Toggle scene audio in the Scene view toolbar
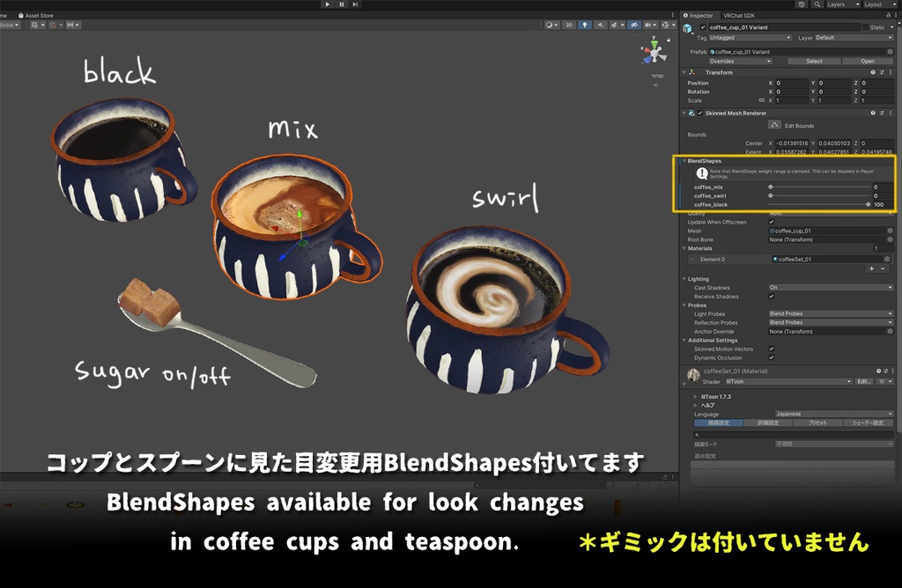 pos(600,25)
